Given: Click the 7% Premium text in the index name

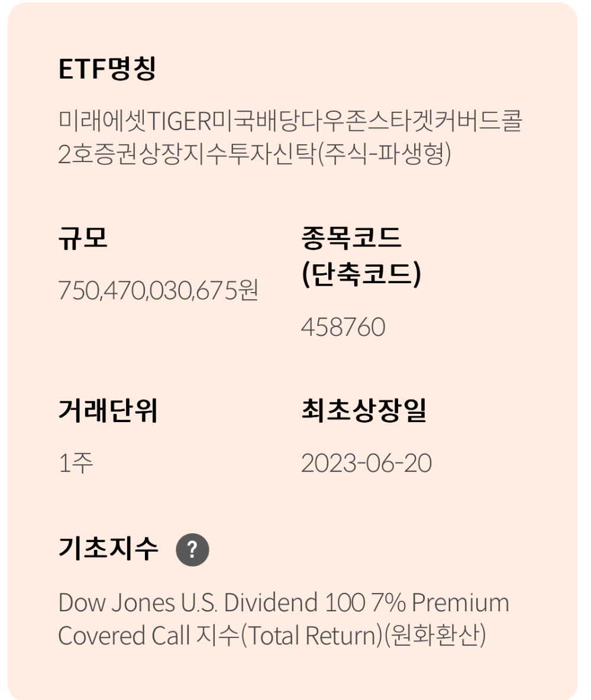Looking at the screenshot, I should click(440, 602).
